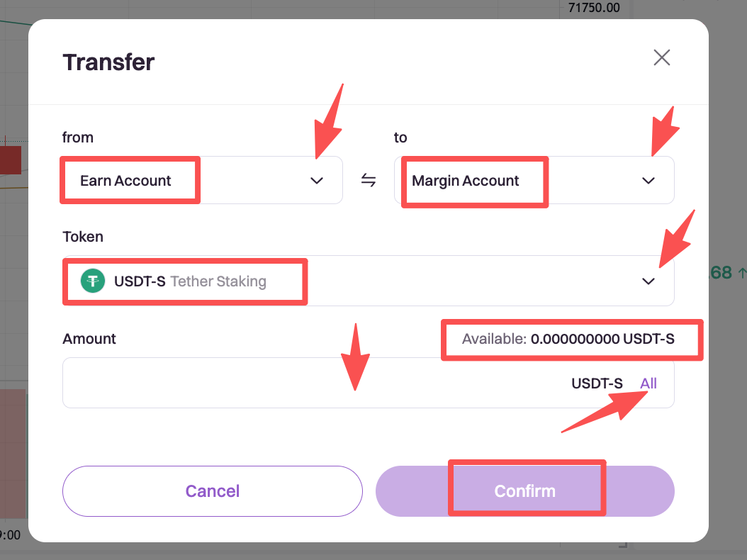The width and height of the screenshot is (747, 560).
Task: Click the red candlestick behind the dialog
Action: click(11, 160)
